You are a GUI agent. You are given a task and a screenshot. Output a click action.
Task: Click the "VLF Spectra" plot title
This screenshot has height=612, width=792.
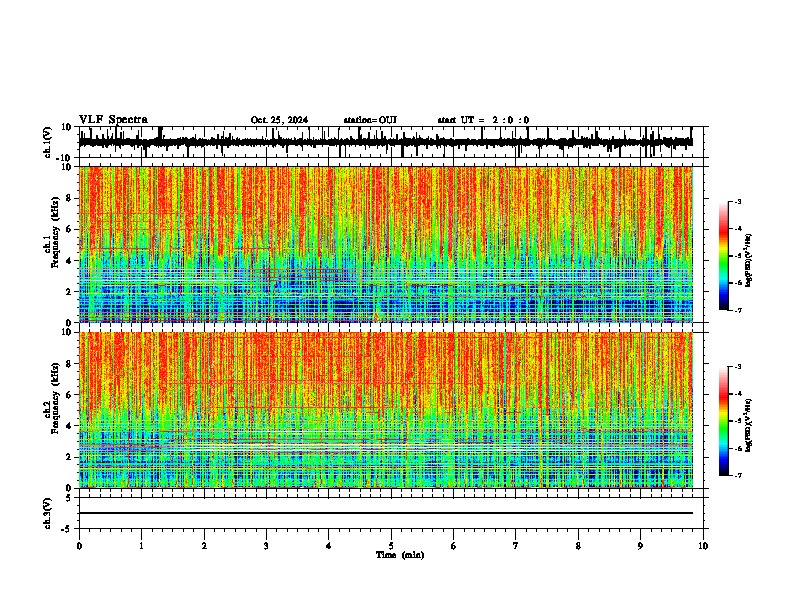click(113, 120)
